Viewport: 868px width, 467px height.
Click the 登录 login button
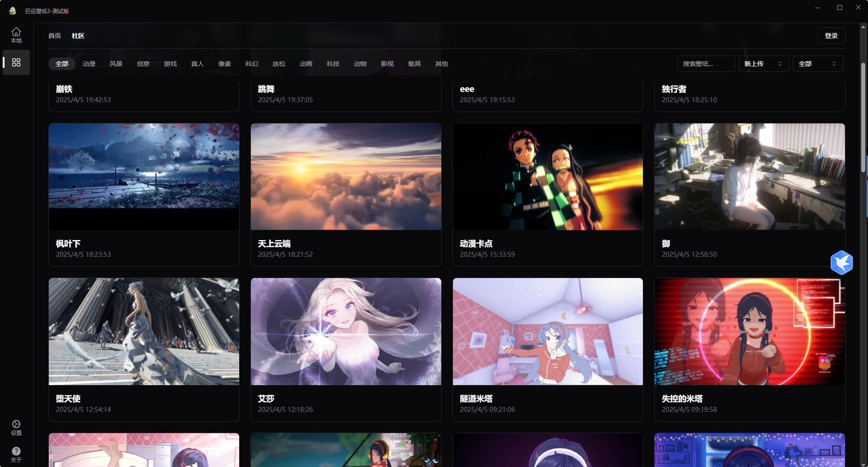click(831, 36)
